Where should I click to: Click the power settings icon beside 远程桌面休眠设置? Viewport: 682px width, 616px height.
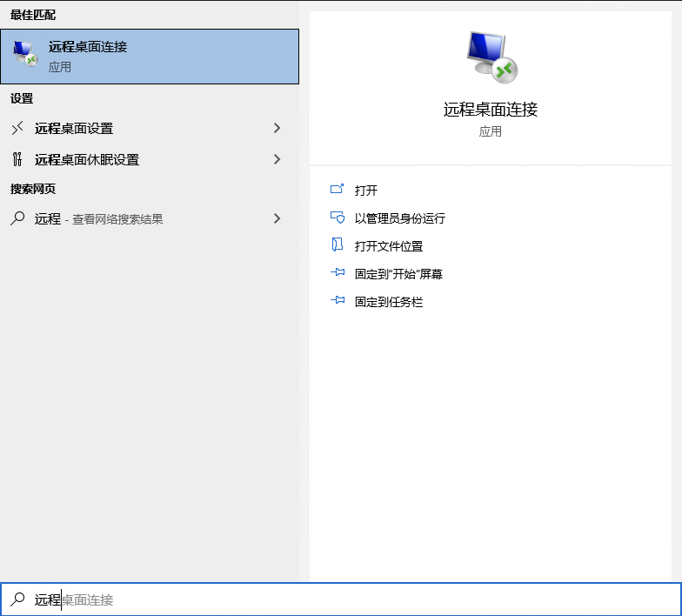[17, 159]
